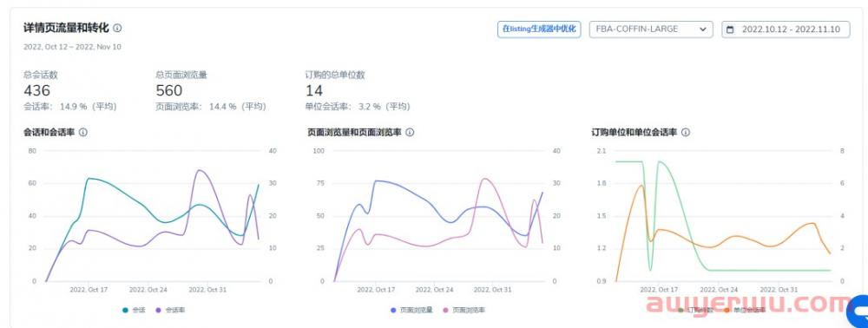This screenshot has height=328, width=868.
Task: Click 2022, Oct 24 axis label in 页面浏览量 chart
Action: tap(435, 290)
